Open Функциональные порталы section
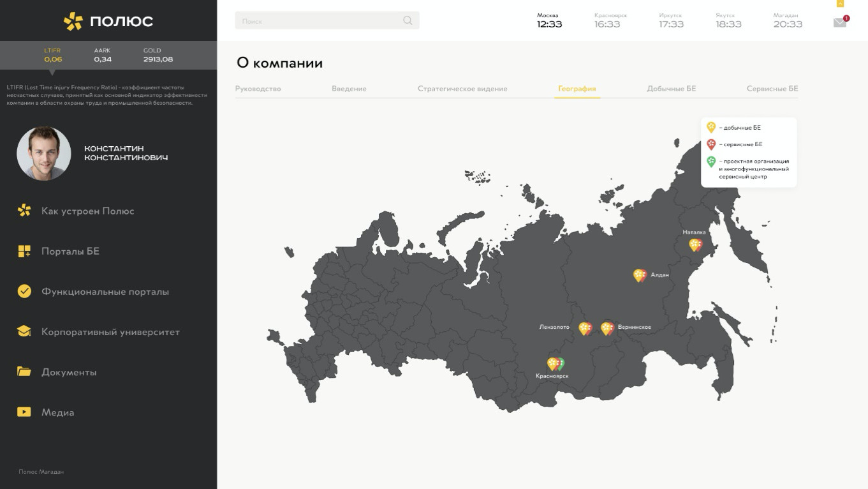This screenshot has width=868, height=489. pyautogui.click(x=105, y=292)
